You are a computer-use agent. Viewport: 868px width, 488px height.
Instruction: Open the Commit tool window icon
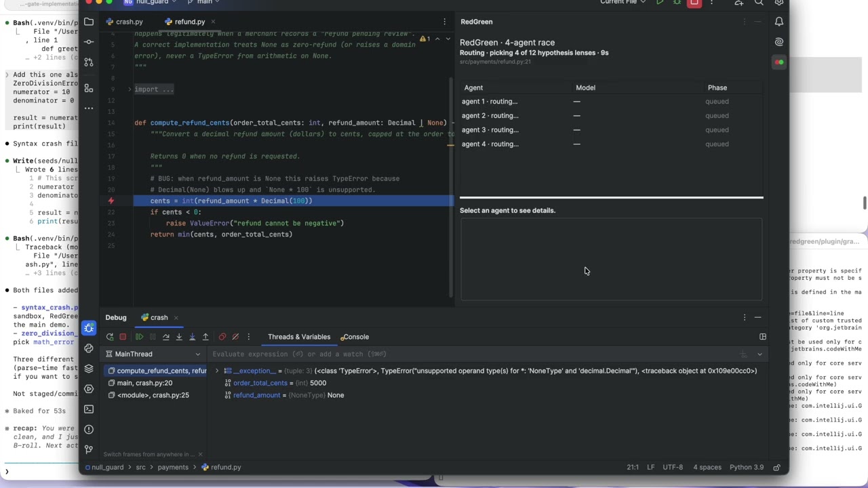tap(89, 42)
